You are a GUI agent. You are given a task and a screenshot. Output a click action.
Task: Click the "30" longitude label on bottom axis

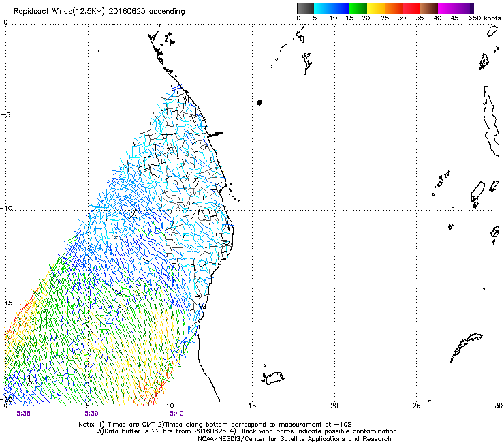(499, 406)
